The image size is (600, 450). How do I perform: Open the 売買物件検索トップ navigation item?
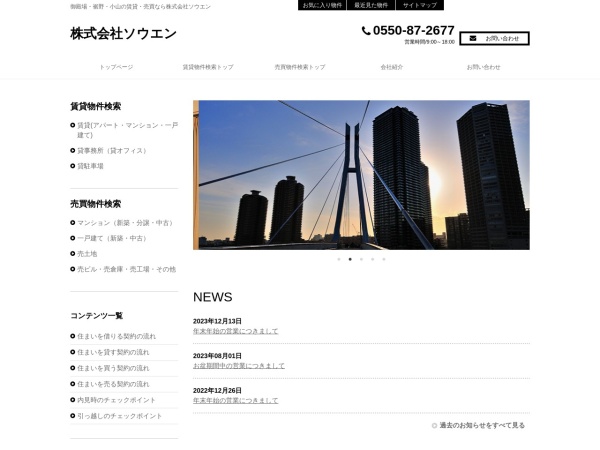[300, 67]
